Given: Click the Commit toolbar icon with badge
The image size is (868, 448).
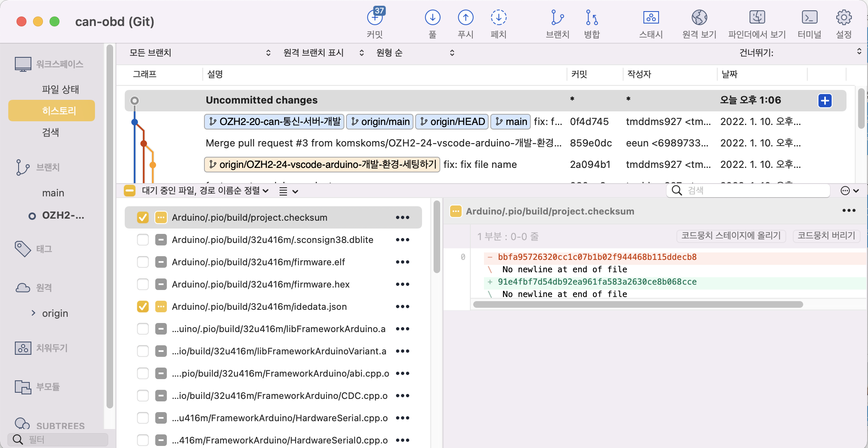Looking at the screenshot, I should pos(375,18).
